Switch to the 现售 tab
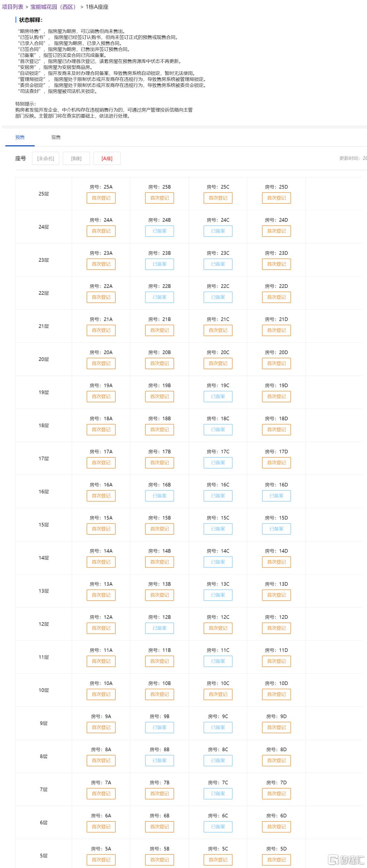 pos(56,137)
